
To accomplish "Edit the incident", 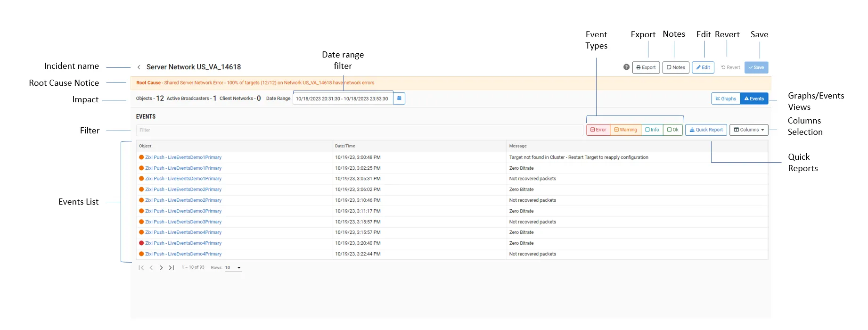I will 703,67.
